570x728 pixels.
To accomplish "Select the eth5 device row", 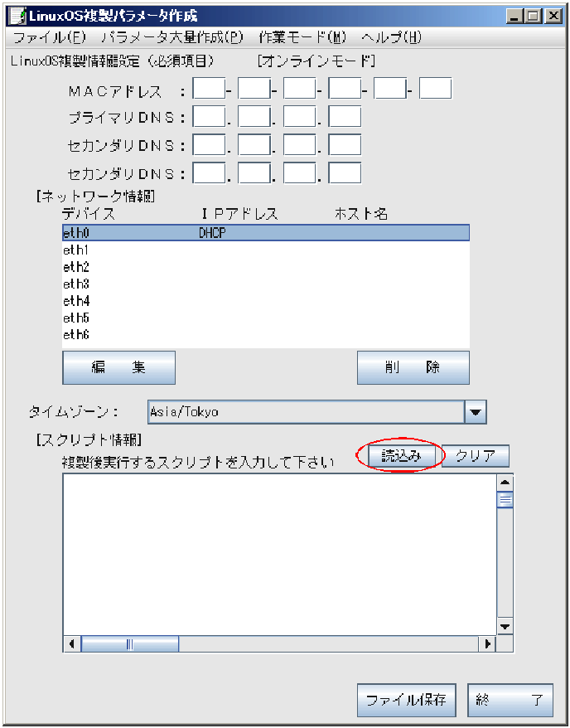I will tap(266, 318).
